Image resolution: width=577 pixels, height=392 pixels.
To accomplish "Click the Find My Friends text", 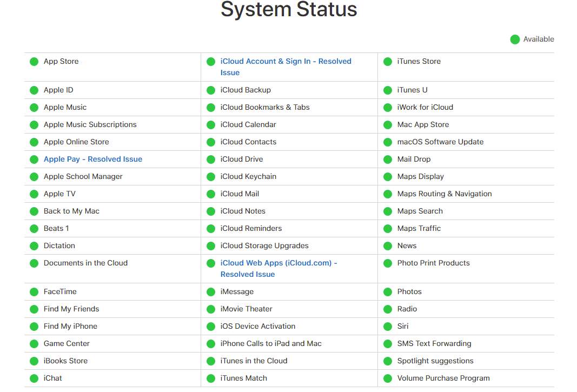I will point(71,309).
